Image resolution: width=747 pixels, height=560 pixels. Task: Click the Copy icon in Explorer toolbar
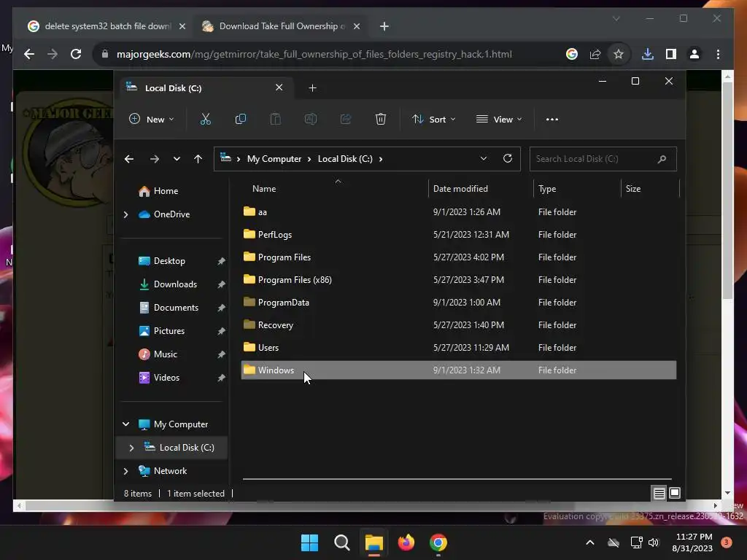[241, 119]
